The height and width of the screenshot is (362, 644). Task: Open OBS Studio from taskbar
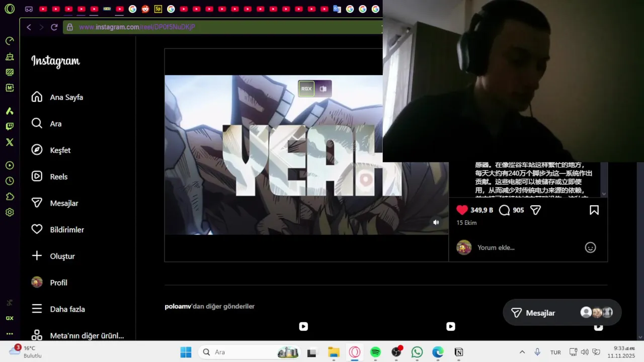tap(396, 352)
